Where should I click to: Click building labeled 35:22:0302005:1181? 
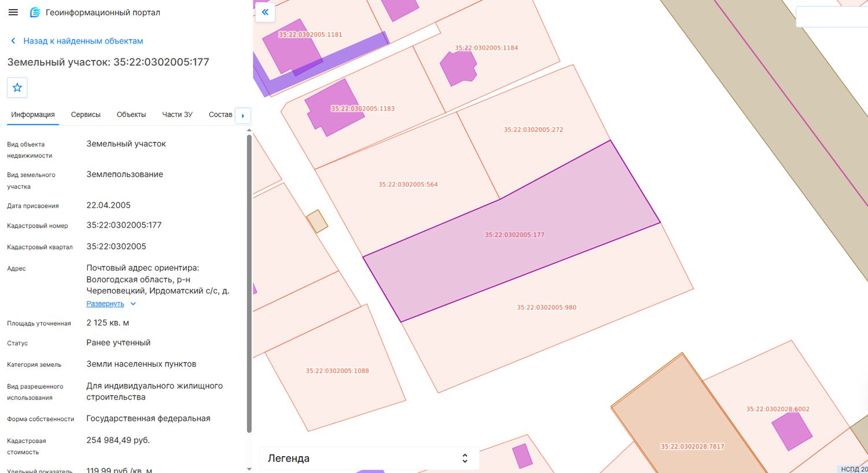292,47
